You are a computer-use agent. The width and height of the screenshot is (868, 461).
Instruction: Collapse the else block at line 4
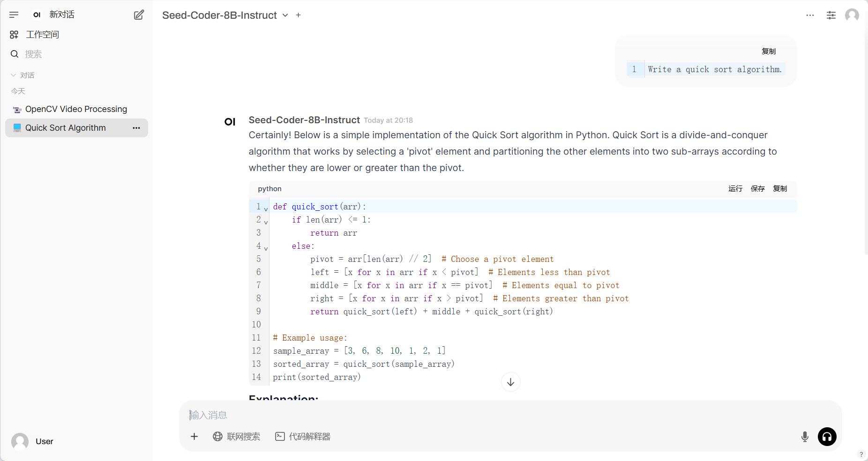[266, 248]
